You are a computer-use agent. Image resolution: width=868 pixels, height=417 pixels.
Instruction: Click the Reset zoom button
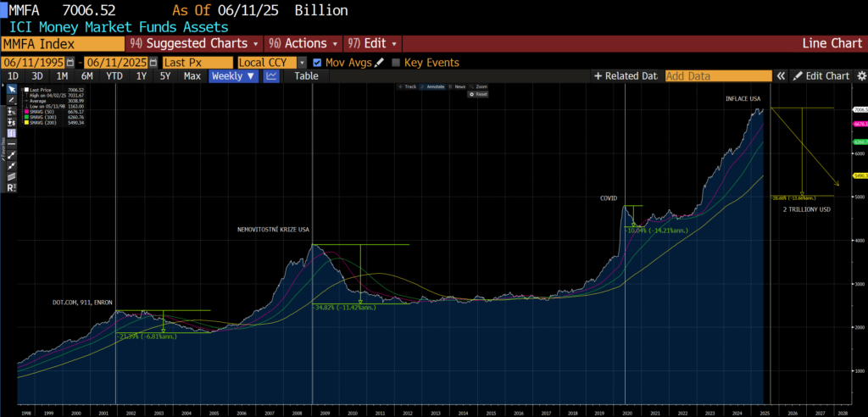478,94
